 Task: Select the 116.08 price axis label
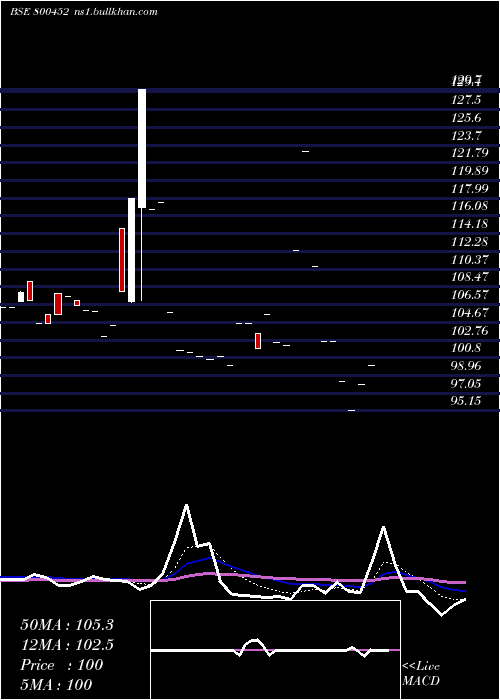click(x=469, y=206)
